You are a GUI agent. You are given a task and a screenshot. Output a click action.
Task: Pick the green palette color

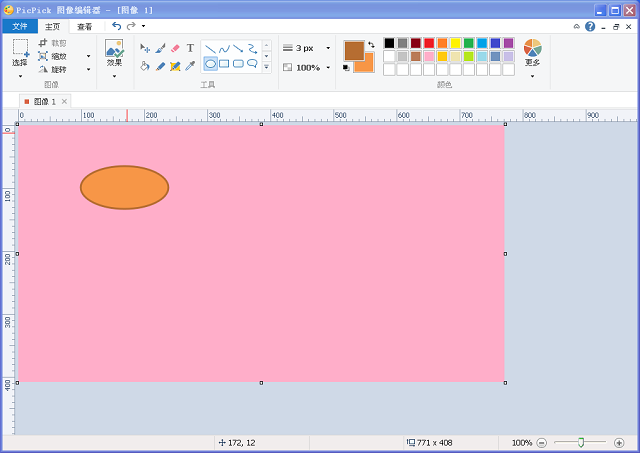[x=469, y=43]
